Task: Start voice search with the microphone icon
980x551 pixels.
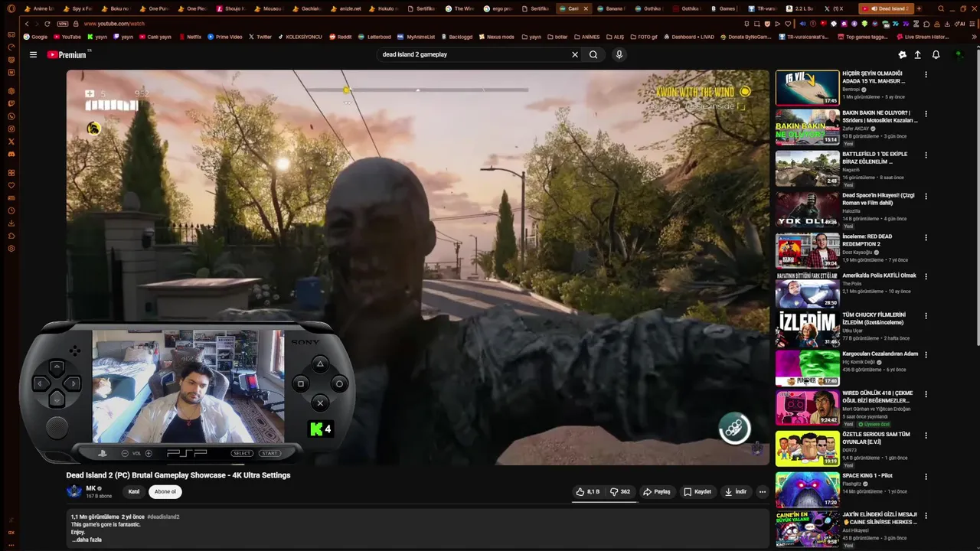Action: 619,54
